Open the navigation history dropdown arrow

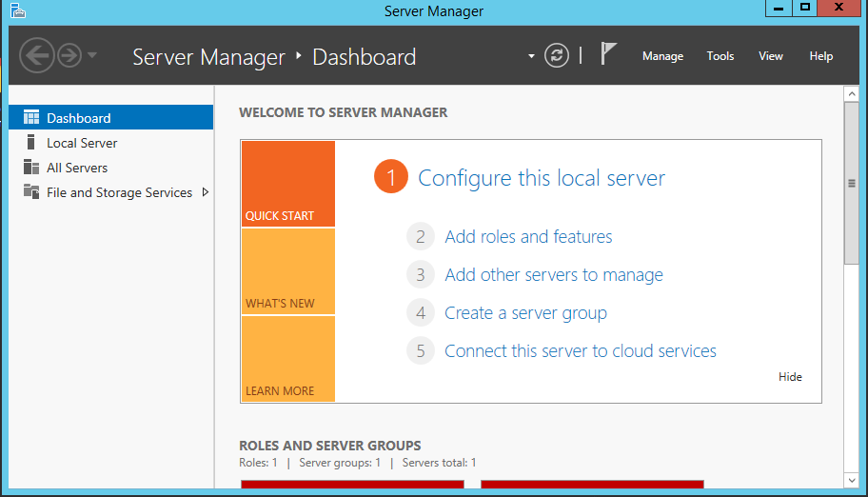(x=92, y=55)
